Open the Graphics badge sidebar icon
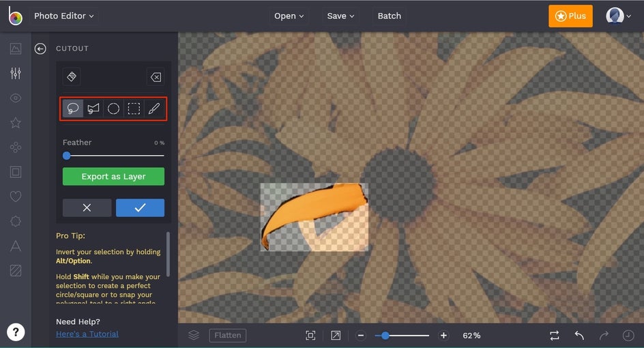644x348 pixels. 16,221
